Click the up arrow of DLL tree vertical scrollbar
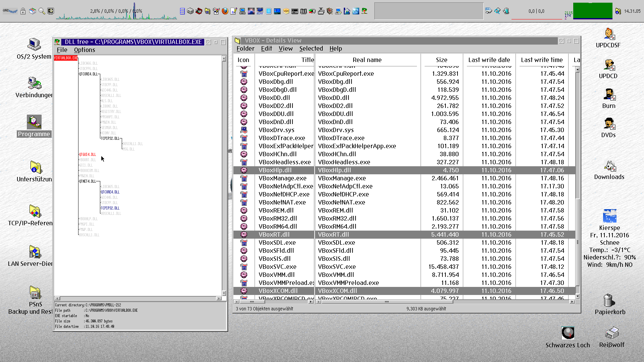 [x=224, y=59]
